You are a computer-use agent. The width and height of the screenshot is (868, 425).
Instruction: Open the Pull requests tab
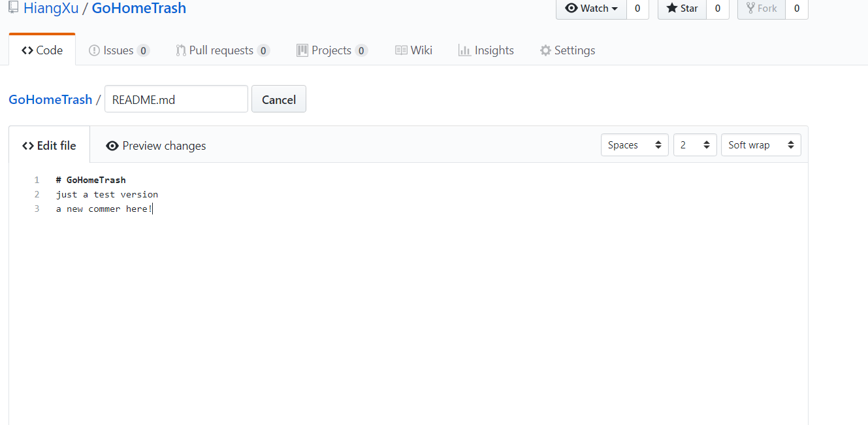pyautogui.click(x=223, y=50)
